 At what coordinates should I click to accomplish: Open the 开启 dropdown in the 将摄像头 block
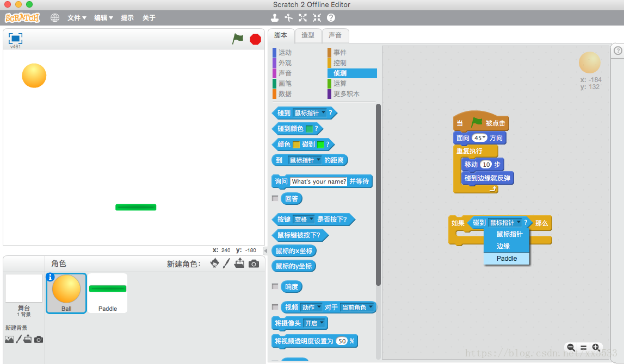(314, 323)
